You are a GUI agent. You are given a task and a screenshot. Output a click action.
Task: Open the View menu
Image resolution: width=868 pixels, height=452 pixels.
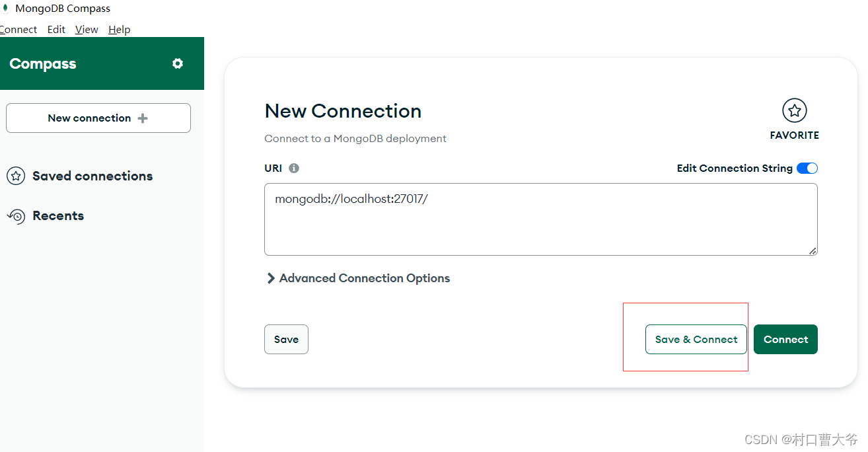point(87,29)
